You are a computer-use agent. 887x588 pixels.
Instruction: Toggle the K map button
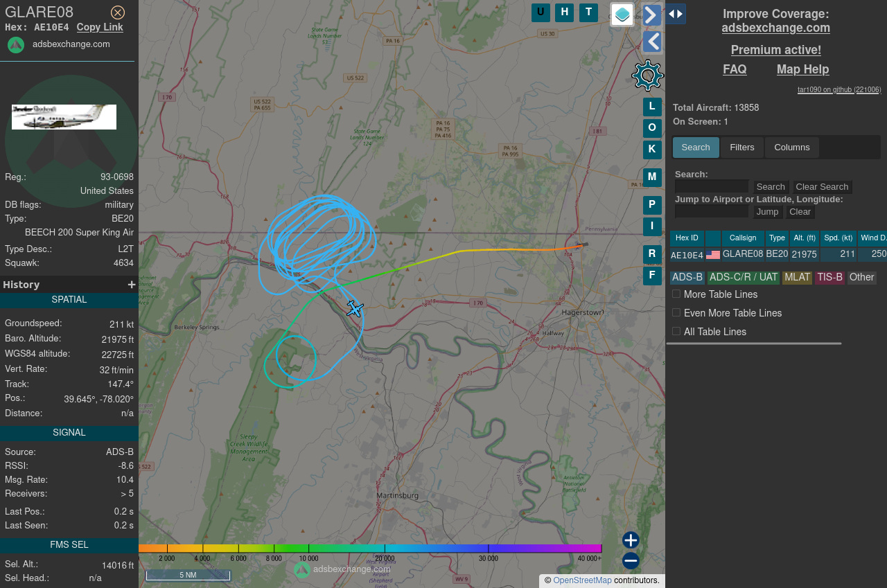coord(652,149)
